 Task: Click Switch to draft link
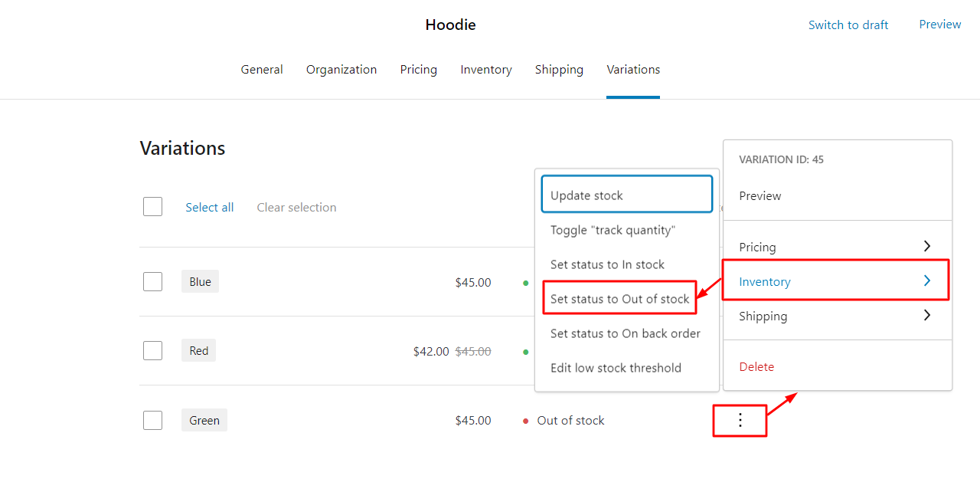[848, 25]
